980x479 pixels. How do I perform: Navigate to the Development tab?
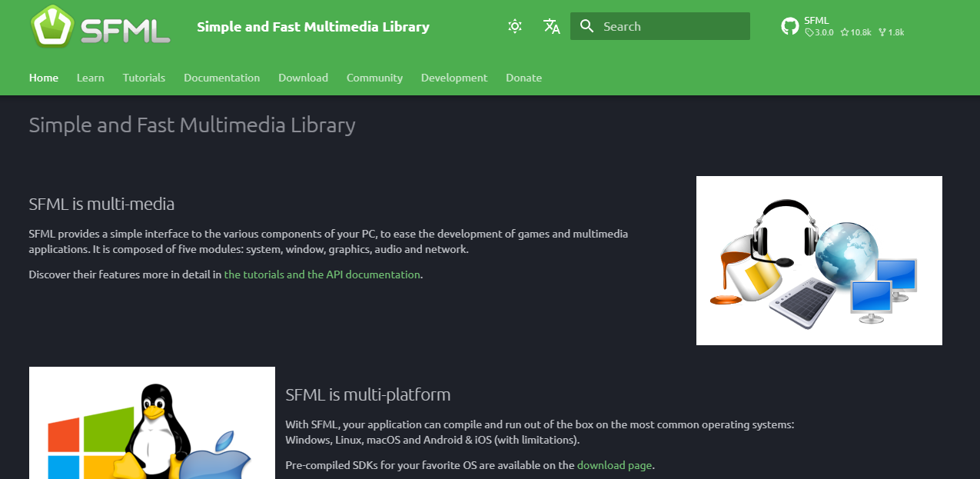[454, 78]
